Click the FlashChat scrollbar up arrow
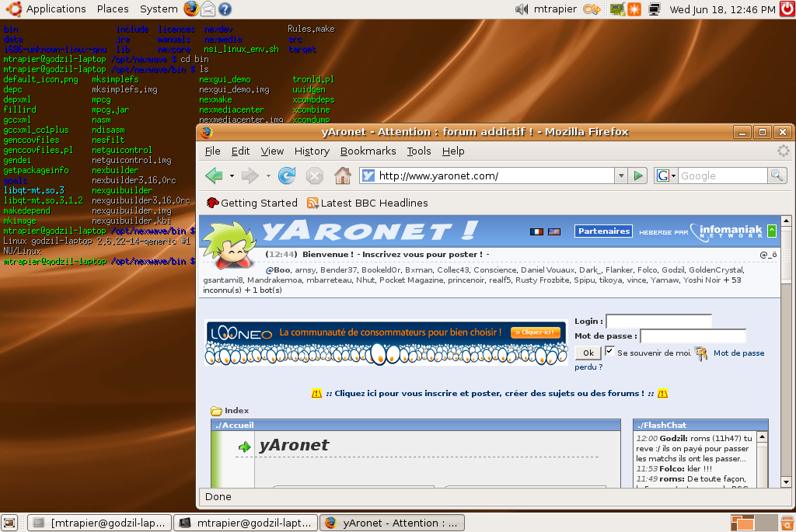Image resolution: width=796 pixels, height=532 pixels. click(x=762, y=436)
